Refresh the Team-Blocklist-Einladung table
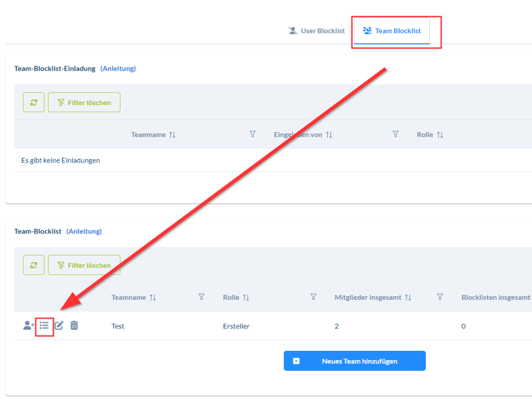This screenshot has height=412, width=532. tap(34, 102)
